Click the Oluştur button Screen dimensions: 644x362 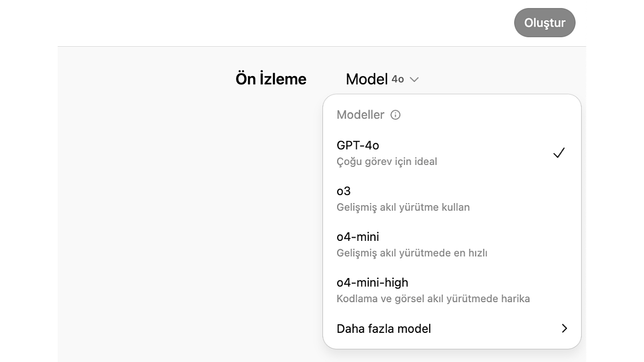(544, 23)
